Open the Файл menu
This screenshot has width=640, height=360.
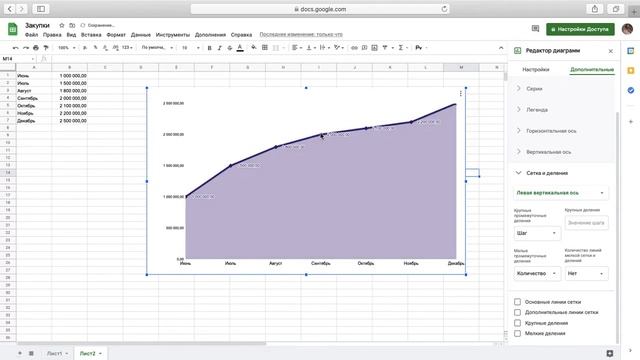click(31, 35)
